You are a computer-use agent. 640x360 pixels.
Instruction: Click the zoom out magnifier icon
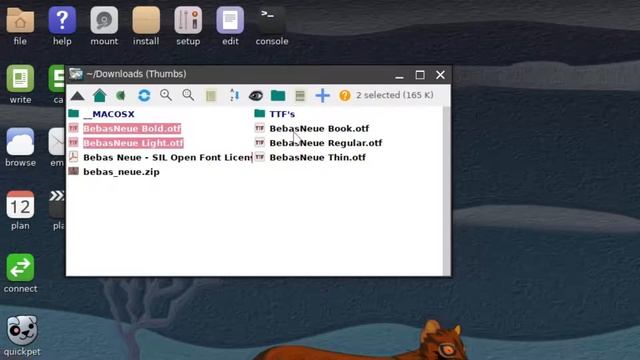pos(188,95)
